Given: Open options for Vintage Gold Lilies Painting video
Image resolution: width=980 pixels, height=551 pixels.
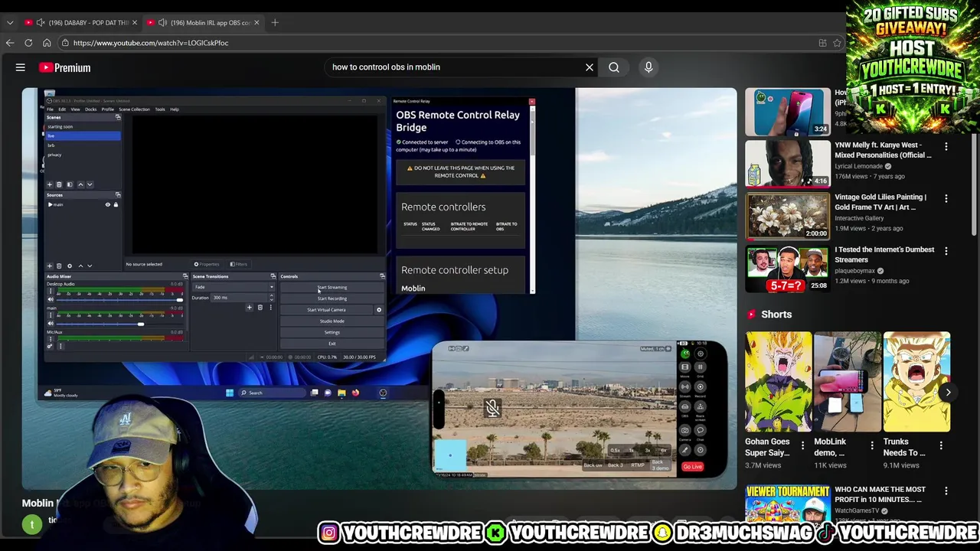Looking at the screenshot, I should point(946,198).
